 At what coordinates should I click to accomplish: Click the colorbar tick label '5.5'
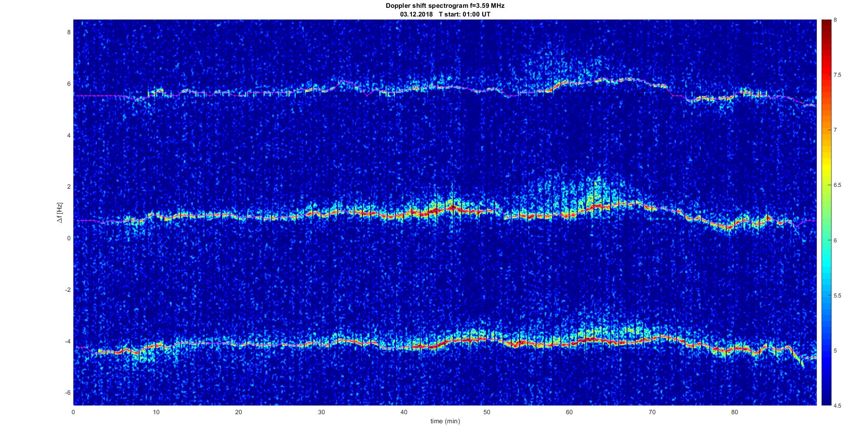tap(838, 296)
